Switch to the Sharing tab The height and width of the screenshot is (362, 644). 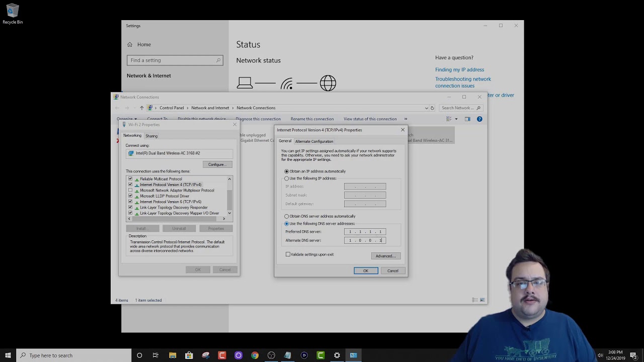[x=151, y=136]
